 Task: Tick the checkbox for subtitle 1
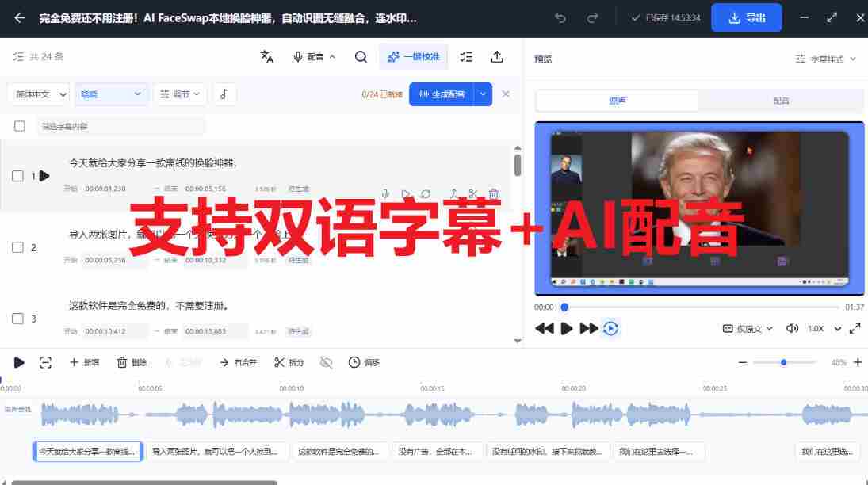click(x=17, y=176)
